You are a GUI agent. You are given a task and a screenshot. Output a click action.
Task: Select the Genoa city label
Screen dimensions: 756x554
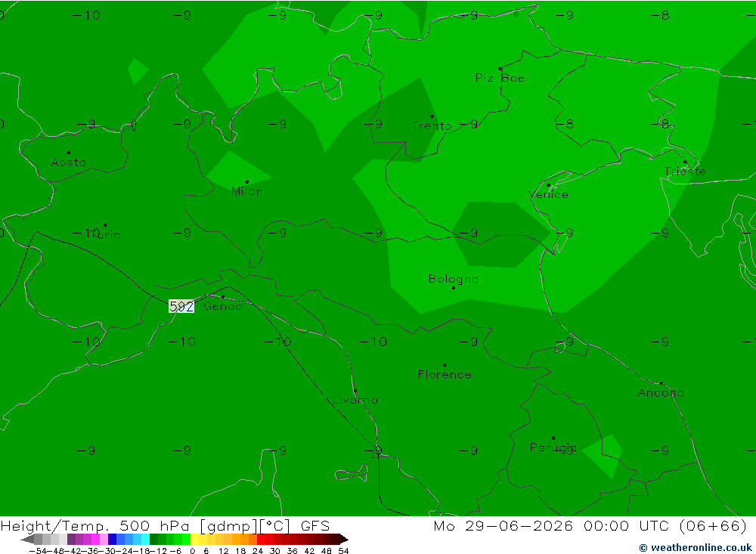[x=223, y=306]
